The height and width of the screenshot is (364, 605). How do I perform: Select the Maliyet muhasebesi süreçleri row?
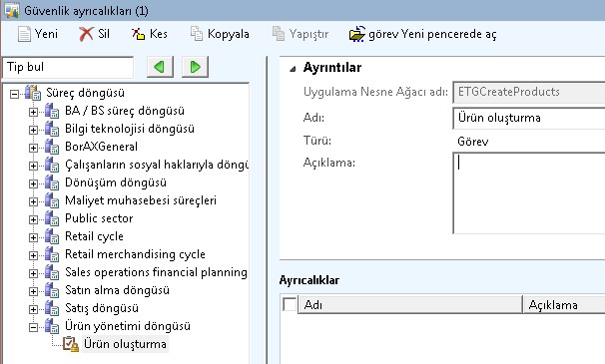point(141,200)
